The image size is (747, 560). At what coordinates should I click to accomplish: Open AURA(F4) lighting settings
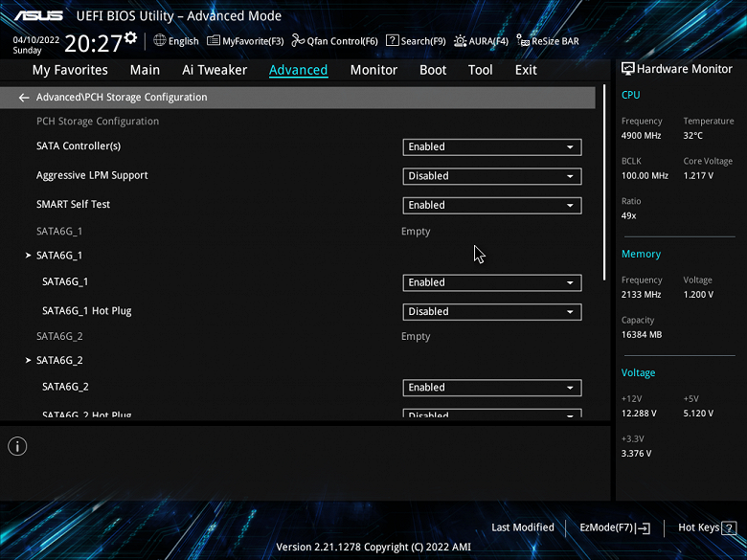(x=481, y=41)
